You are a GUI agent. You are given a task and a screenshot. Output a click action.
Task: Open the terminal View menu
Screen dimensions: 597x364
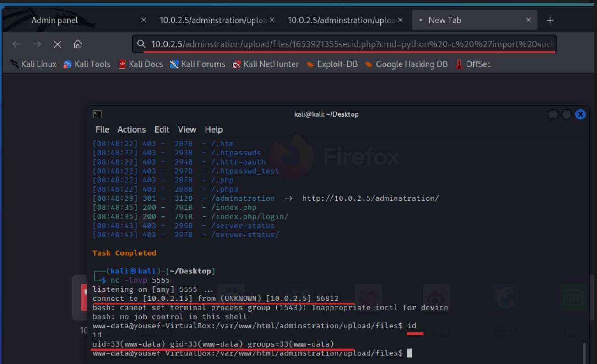coord(187,129)
